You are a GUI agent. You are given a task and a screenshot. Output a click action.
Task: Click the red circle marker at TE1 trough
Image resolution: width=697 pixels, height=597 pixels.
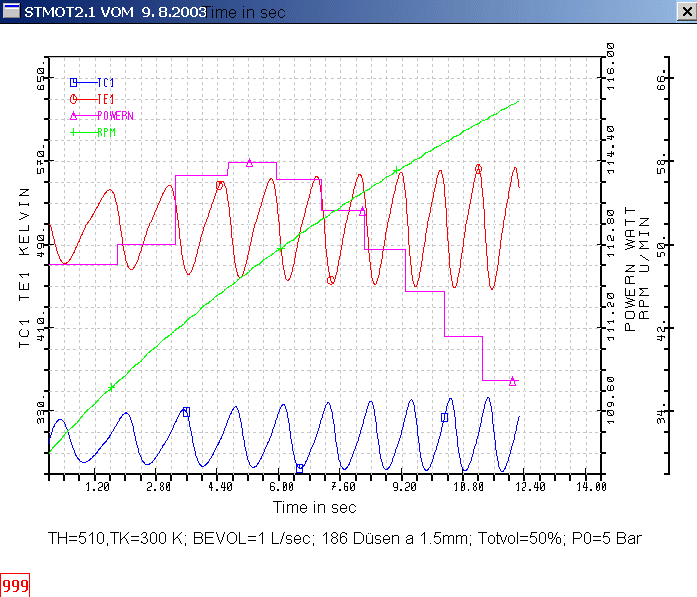pos(331,281)
